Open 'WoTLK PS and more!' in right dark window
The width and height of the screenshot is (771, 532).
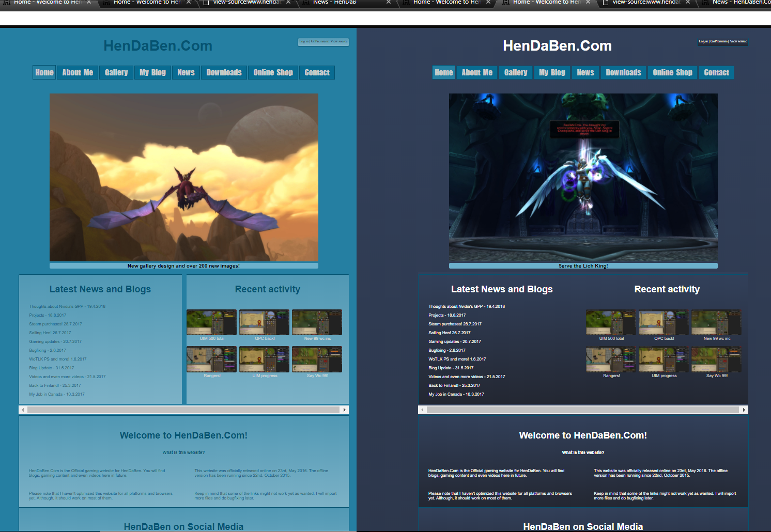[457, 359]
